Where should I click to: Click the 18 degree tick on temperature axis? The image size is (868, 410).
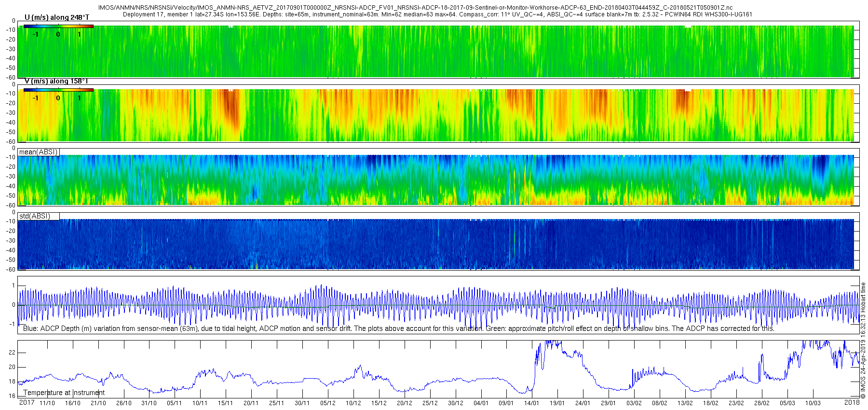click(12, 382)
